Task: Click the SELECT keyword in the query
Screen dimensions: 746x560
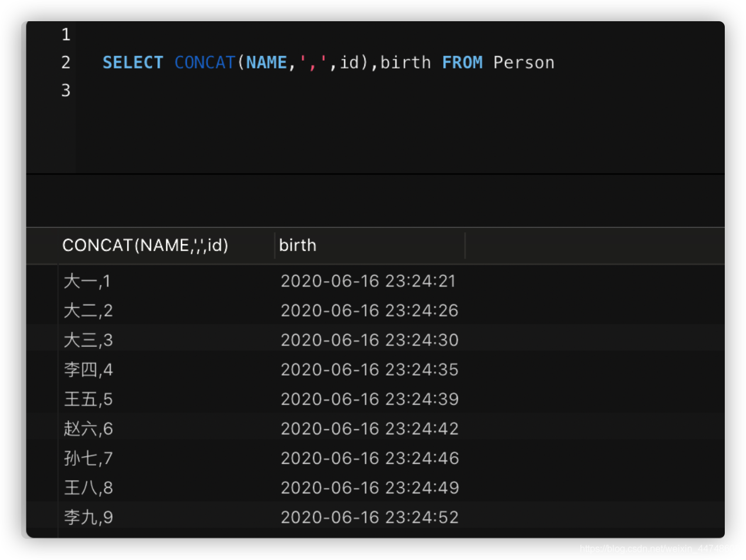Action: (133, 62)
